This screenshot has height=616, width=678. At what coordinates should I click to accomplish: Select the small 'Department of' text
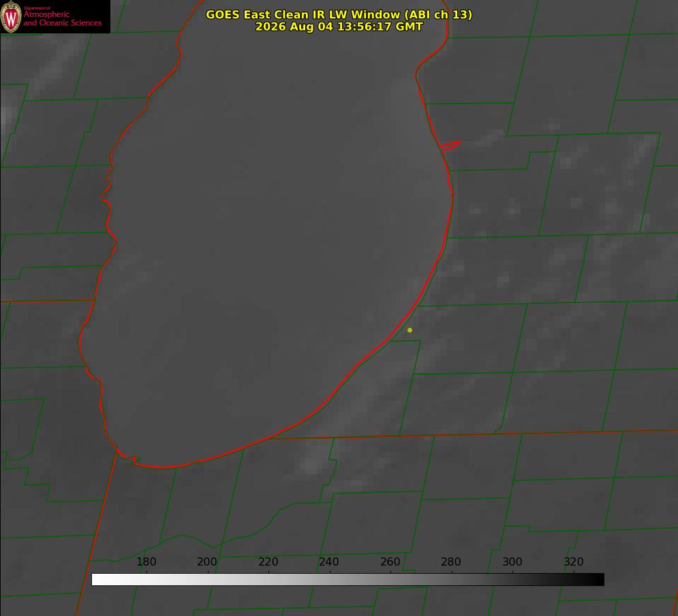pyautogui.click(x=37, y=7)
